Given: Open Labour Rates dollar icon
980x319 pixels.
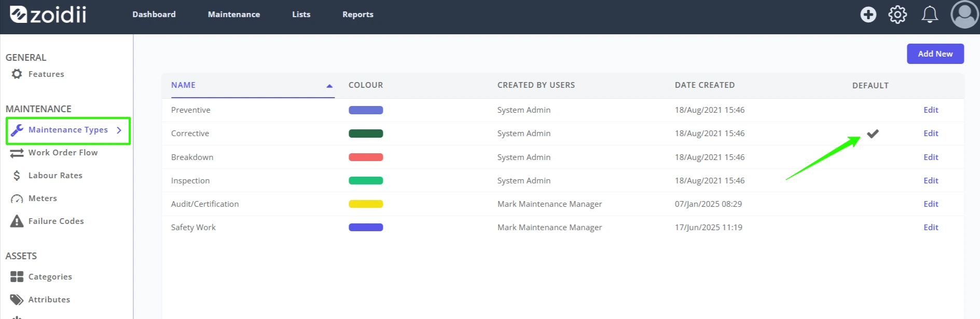Looking at the screenshot, I should click(x=17, y=176).
